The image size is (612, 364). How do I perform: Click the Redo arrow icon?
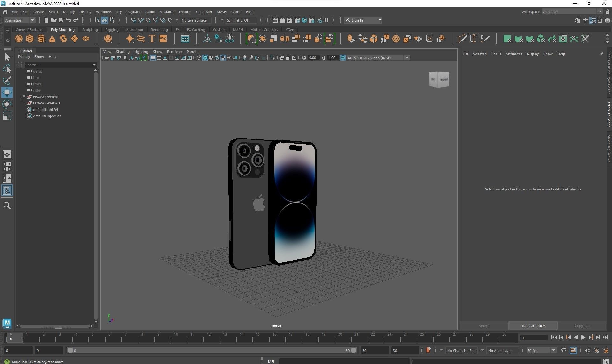[x=76, y=20]
